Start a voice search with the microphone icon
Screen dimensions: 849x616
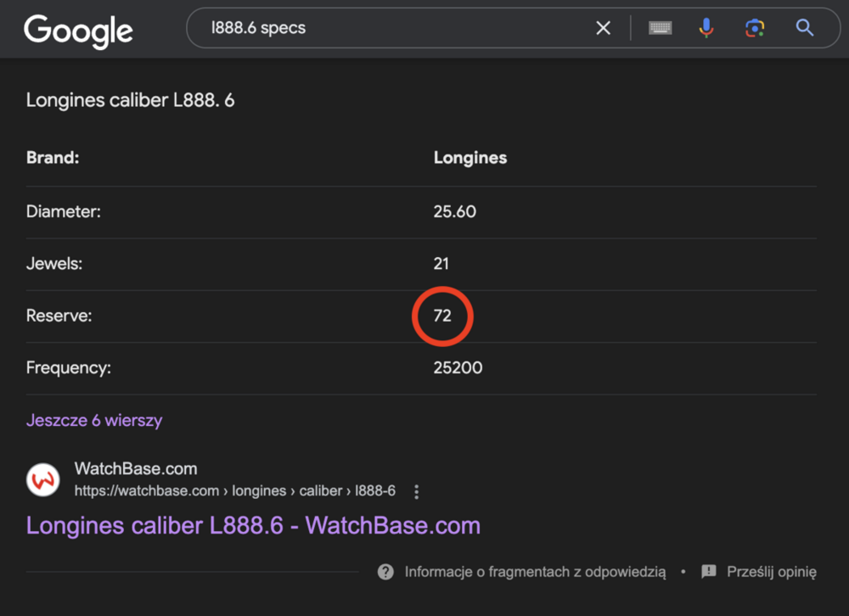(x=706, y=27)
